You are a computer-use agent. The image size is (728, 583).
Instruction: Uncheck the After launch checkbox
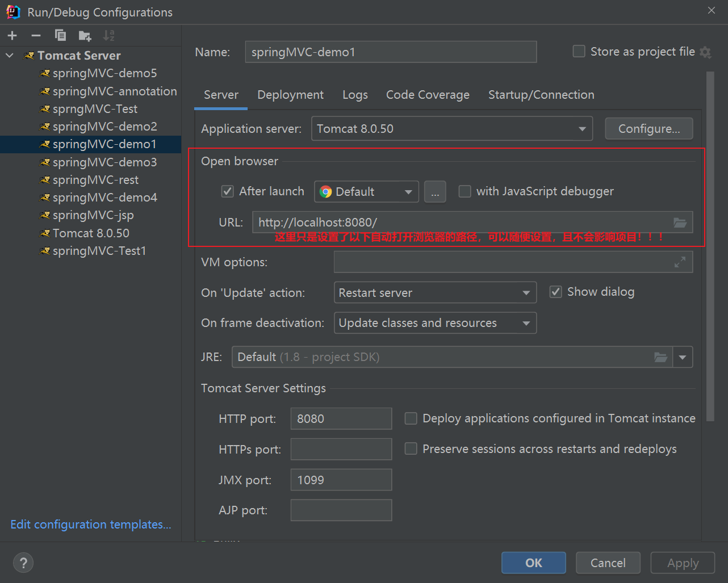tap(228, 191)
